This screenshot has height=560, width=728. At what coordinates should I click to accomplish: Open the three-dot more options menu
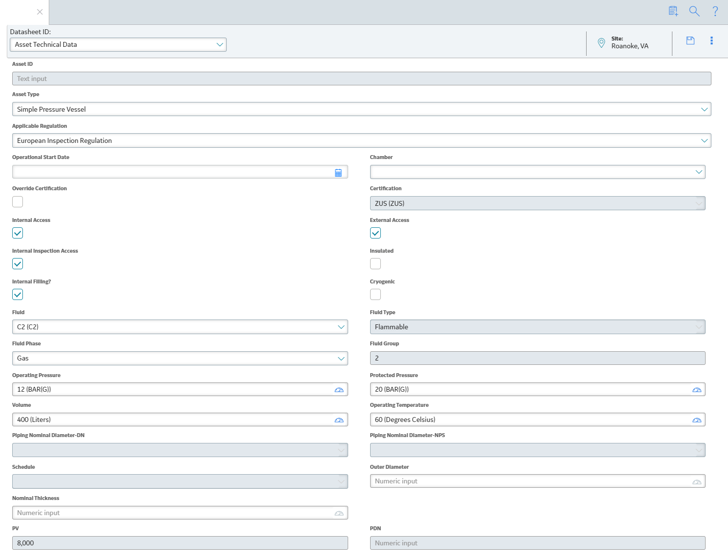[711, 40]
